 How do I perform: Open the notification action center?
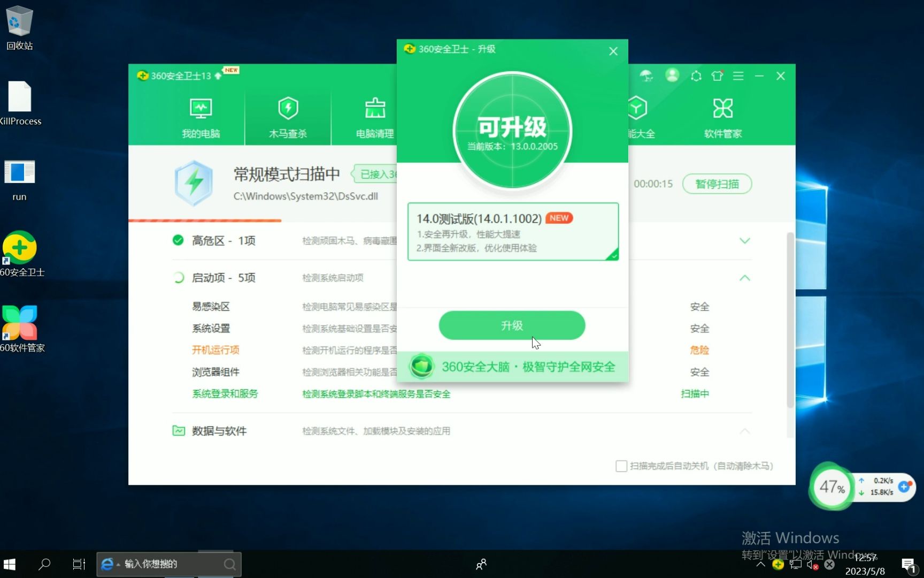pyautogui.click(x=908, y=565)
